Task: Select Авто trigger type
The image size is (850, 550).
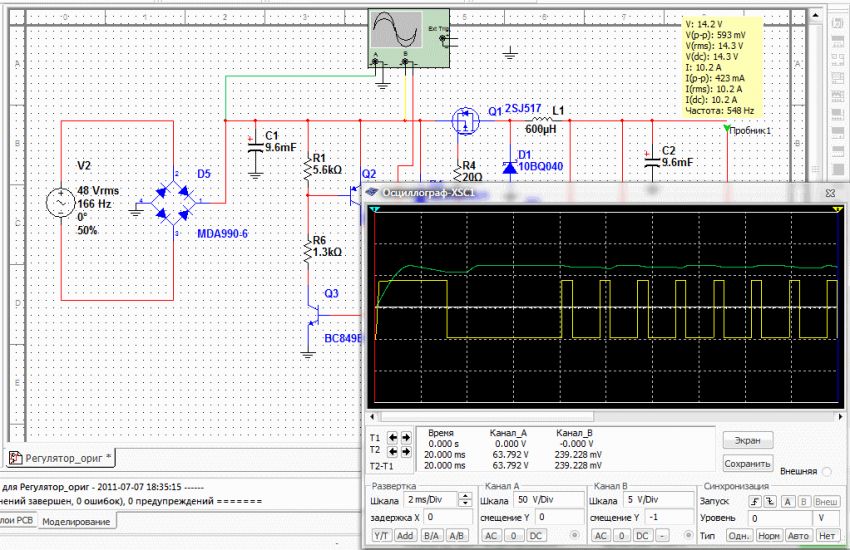Action: tap(798, 536)
